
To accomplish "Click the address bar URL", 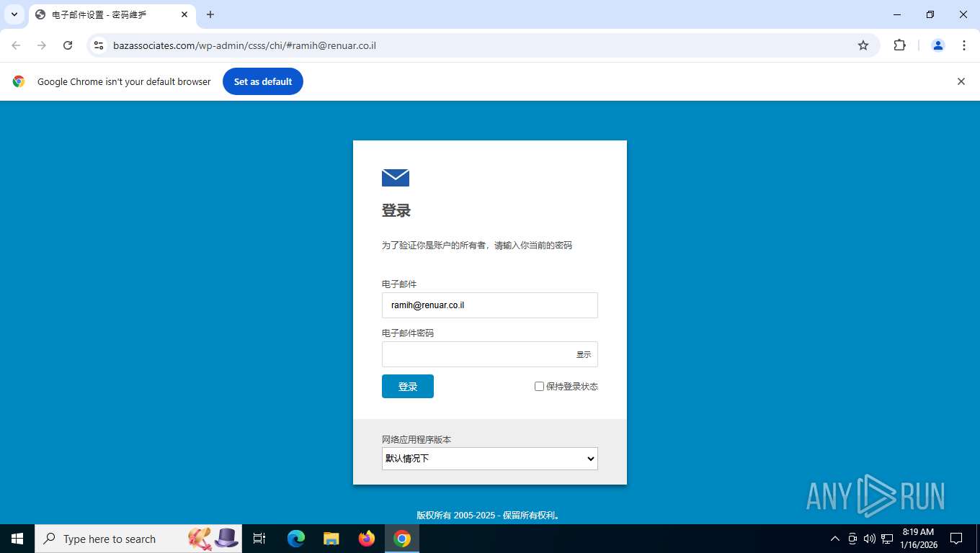I will pos(244,45).
